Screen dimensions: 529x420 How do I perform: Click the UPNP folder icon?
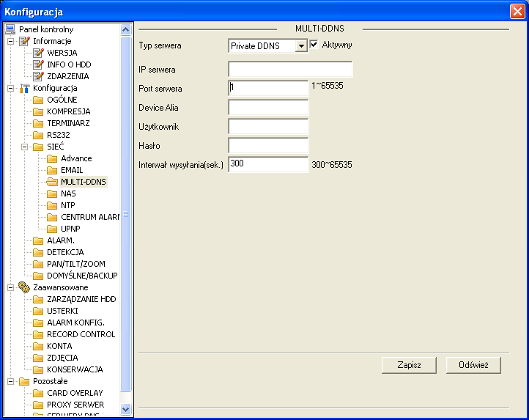52,229
